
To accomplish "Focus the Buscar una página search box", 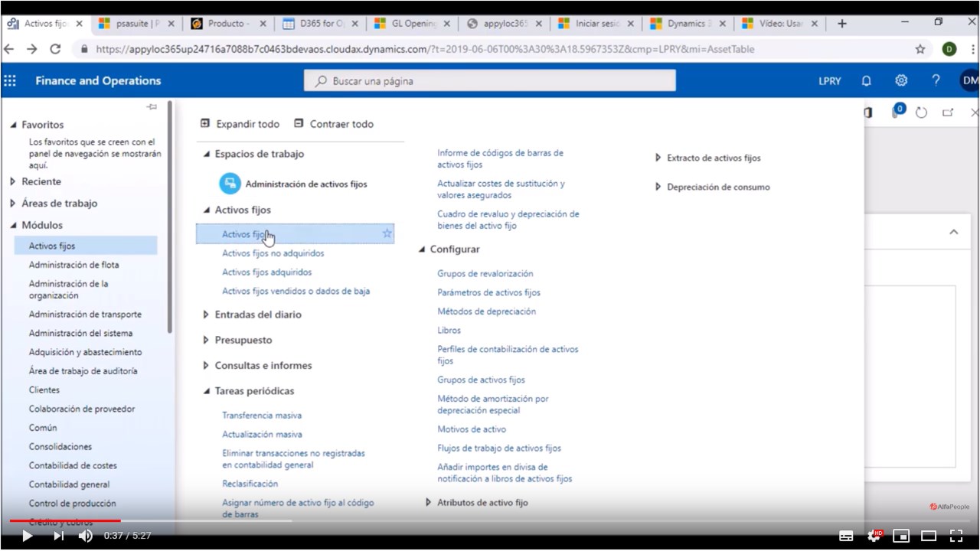I will point(490,80).
